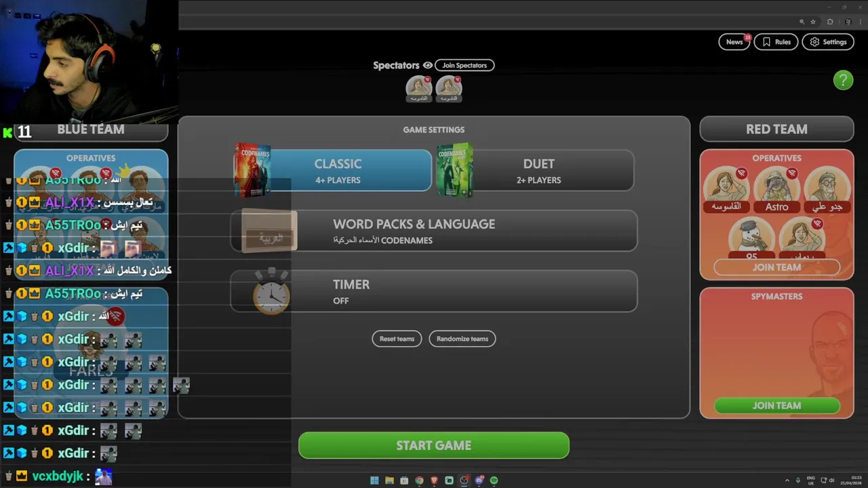Select the Classic 4+ players mode

(338, 171)
